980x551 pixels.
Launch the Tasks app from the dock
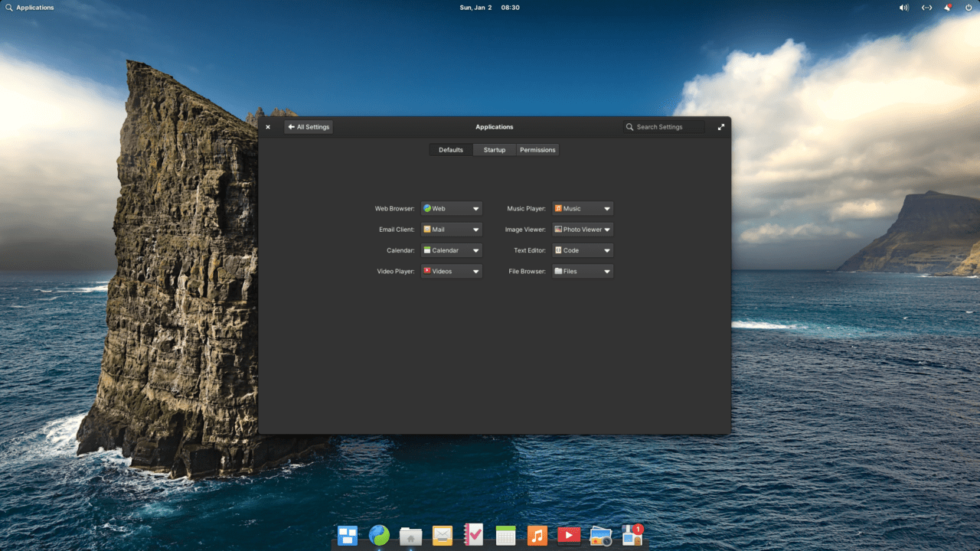point(474,535)
